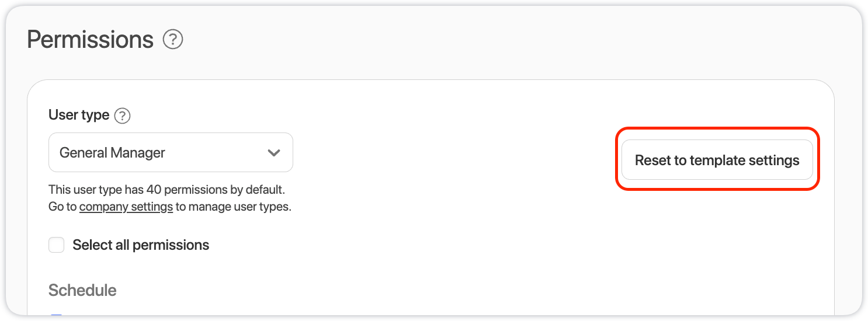The height and width of the screenshot is (321, 868).
Task: Click the help icon beside Permissions heading
Action: tap(173, 40)
